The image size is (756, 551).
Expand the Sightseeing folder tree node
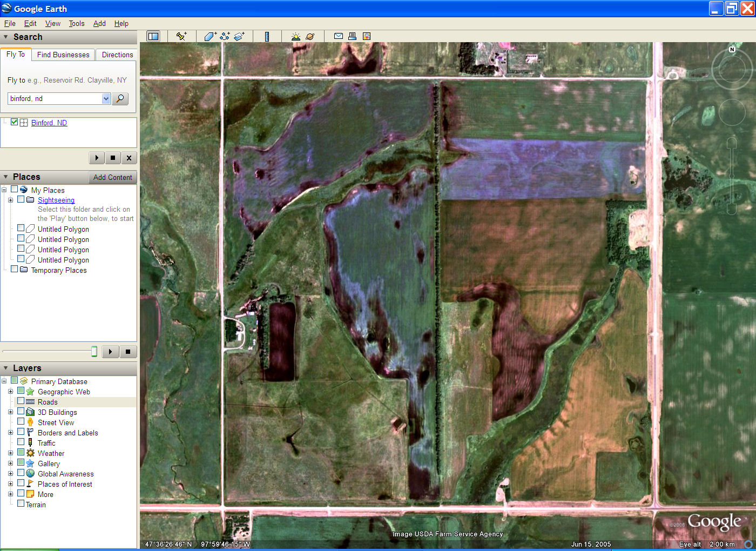pyautogui.click(x=10, y=200)
